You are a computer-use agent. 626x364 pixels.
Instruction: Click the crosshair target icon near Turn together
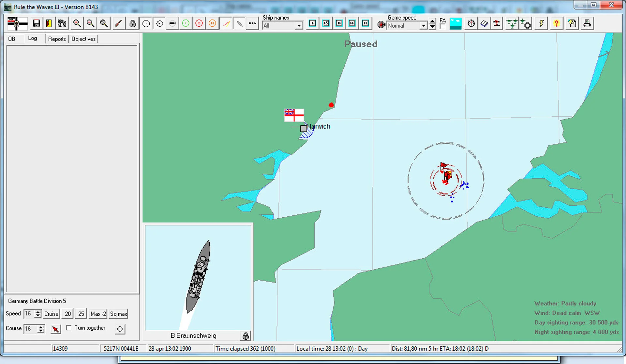pyautogui.click(x=120, y=329)
